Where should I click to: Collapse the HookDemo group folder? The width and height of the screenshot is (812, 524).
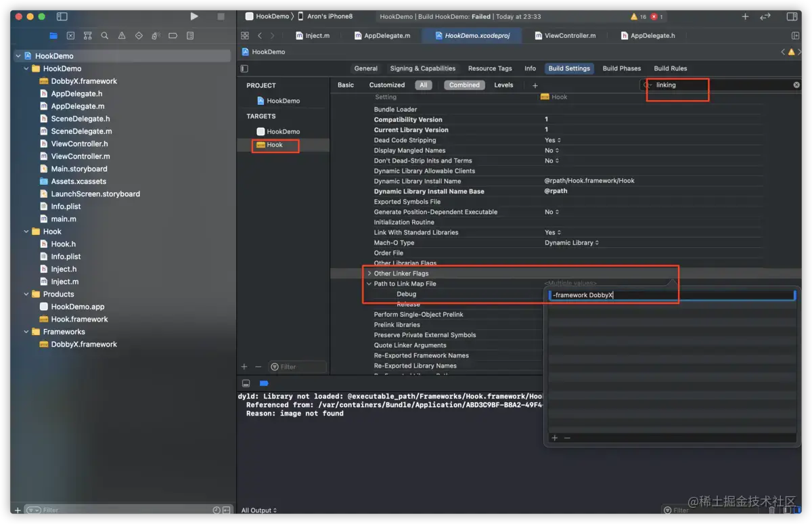pos(26,68)
